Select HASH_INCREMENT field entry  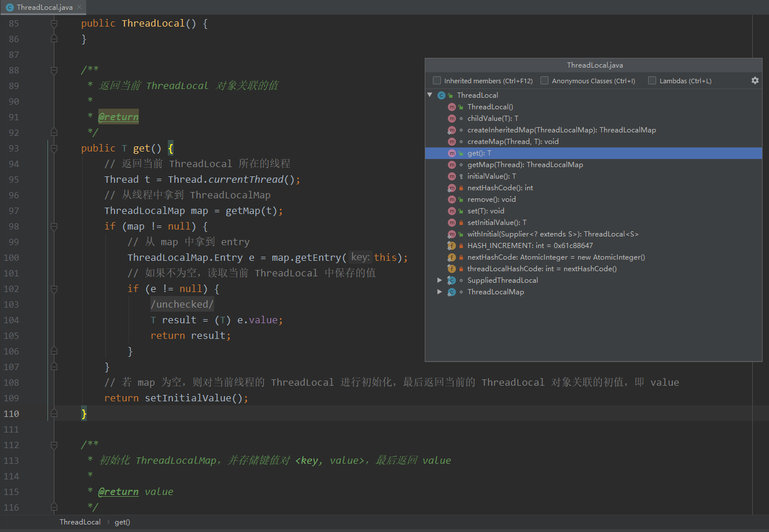(594, 246)
